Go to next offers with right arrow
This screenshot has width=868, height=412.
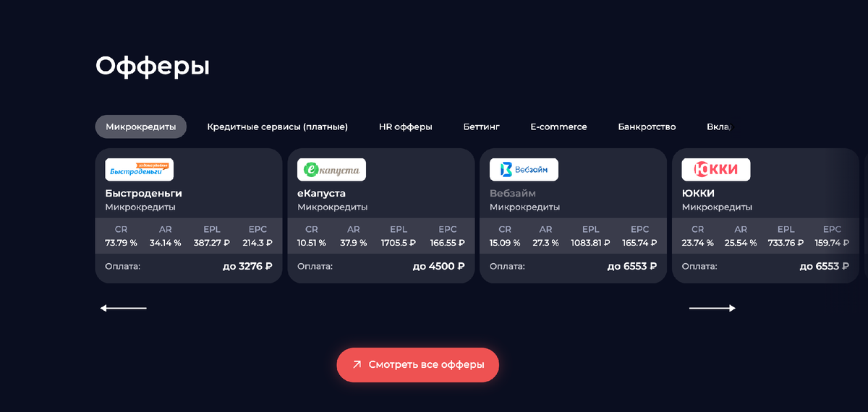pos(712,308)
